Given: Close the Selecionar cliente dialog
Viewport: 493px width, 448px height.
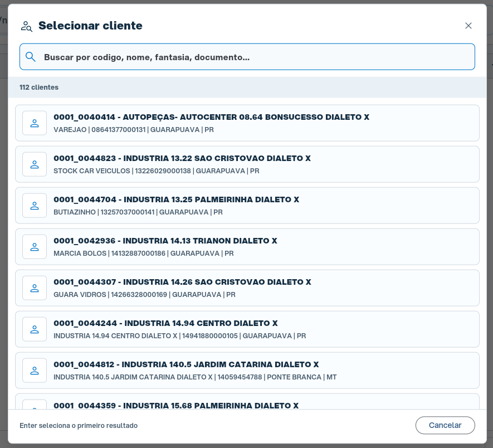Looking at the screenshot, I should (468, 26).
